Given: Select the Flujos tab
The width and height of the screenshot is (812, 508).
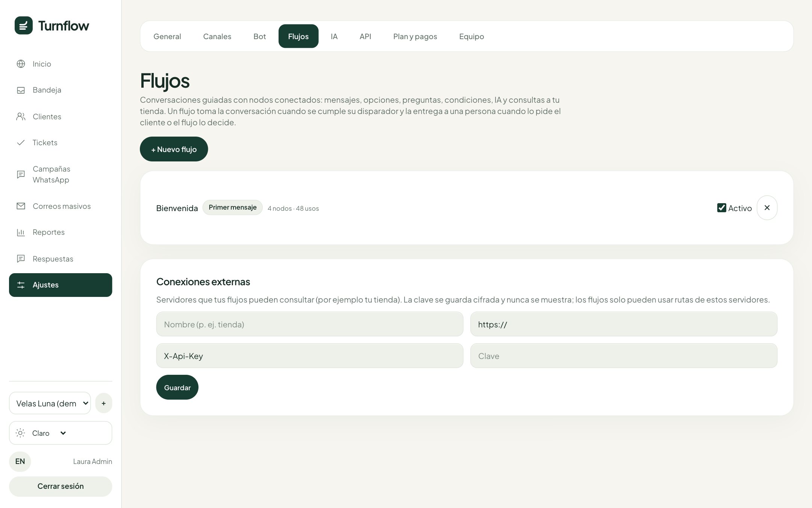Looking at the screenshot, I should coord(298,37).
